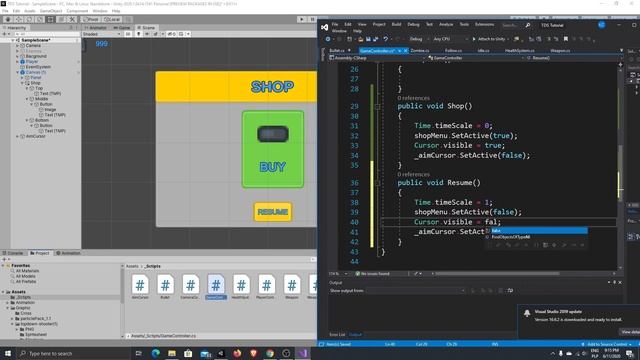Switch to Game tab in Unity
Image resolution: width=640 pixels, height=360 pixels.
[x=122, y=28]
